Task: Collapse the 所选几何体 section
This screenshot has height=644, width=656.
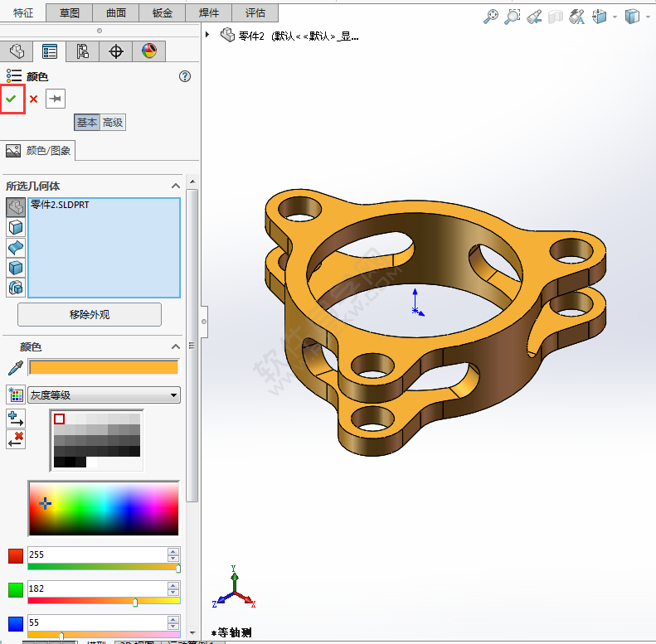Action: pyautogui.click(x=176, y=186)
